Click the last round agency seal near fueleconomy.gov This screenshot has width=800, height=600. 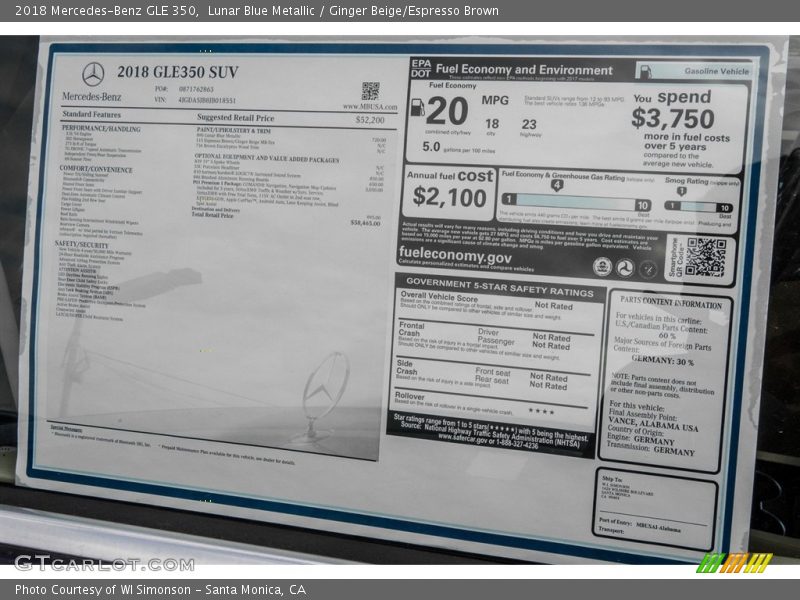tap(648, 268)
